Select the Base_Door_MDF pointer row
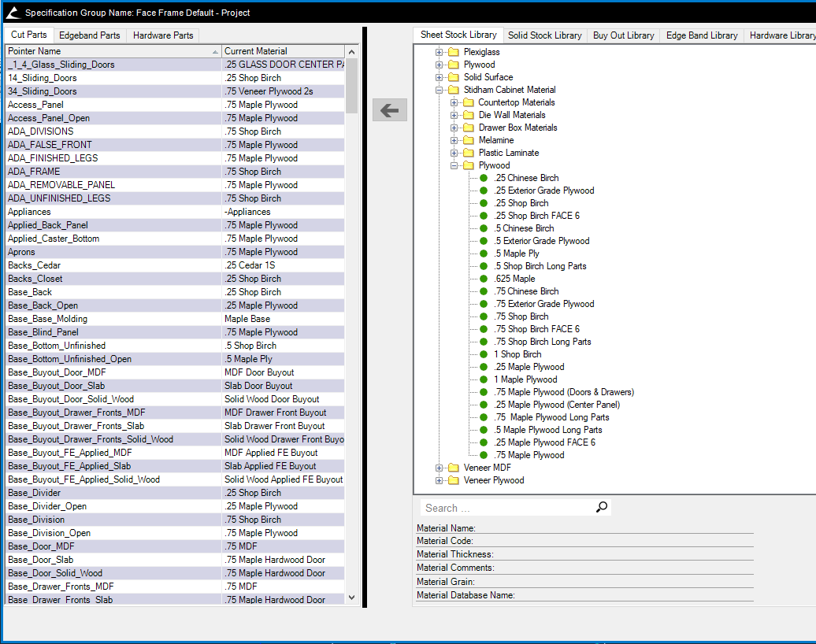The height and width of the screenshot is (644, 816). (x=175, y=546)
